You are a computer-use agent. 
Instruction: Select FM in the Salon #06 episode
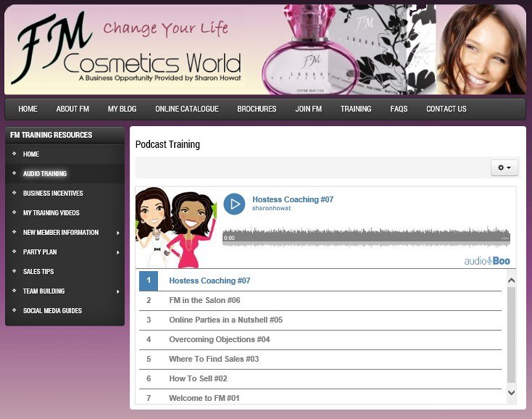[204, 300]
